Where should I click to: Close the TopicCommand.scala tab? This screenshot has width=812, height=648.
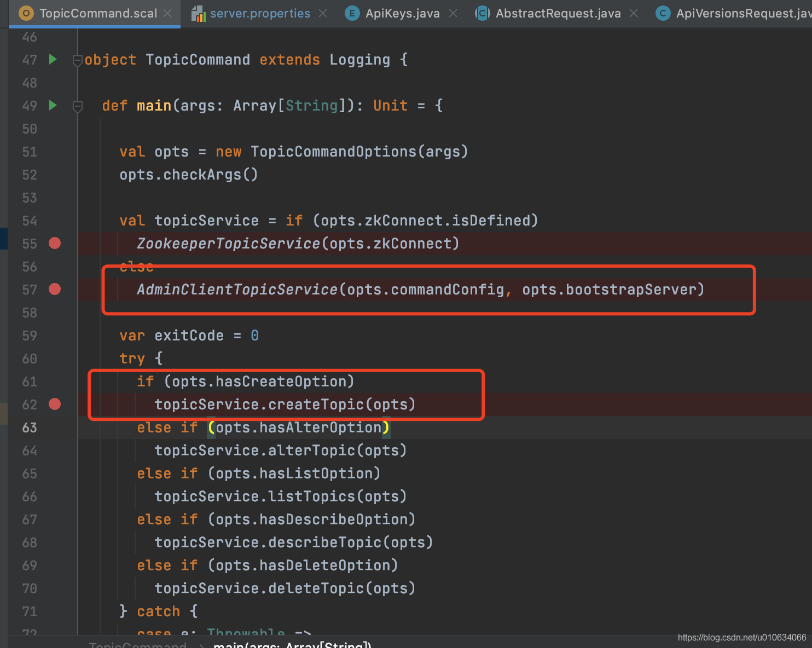(x=167, y=13)
